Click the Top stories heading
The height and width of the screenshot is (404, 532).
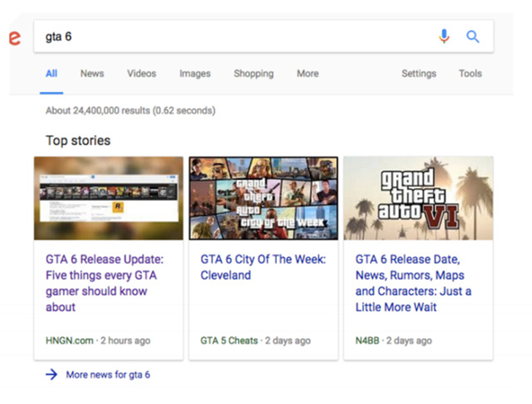point(78,140)
